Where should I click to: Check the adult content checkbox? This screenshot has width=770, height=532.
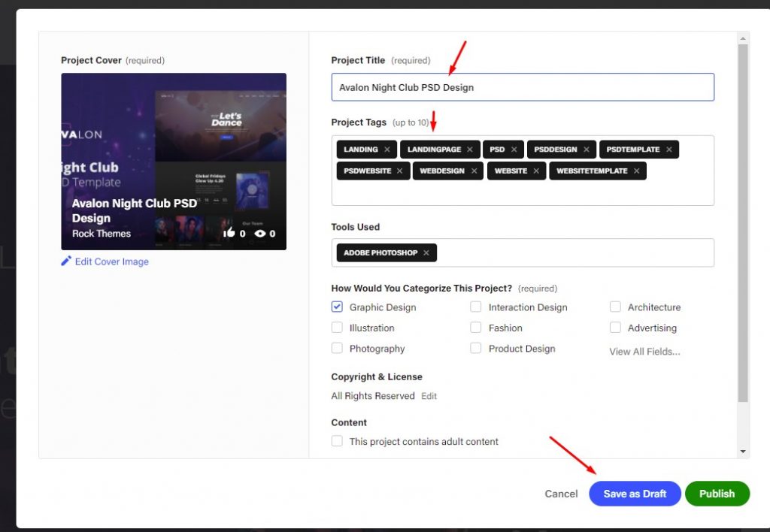337,441
